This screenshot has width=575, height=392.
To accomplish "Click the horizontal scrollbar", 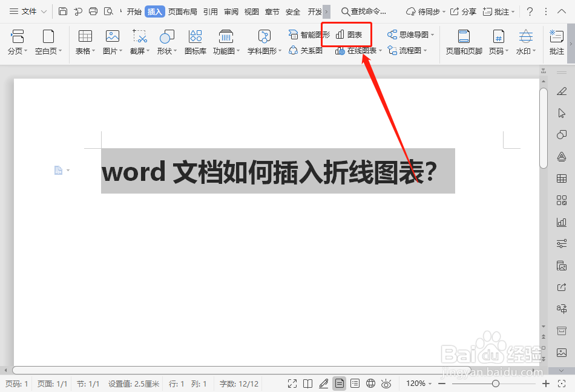I will (241, 370).
